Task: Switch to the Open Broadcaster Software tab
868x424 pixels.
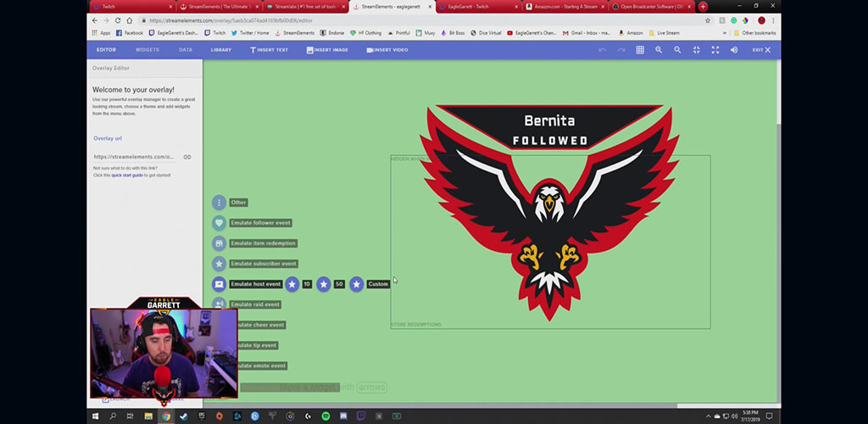Action: pyautogui.click(x=652, y=7)
